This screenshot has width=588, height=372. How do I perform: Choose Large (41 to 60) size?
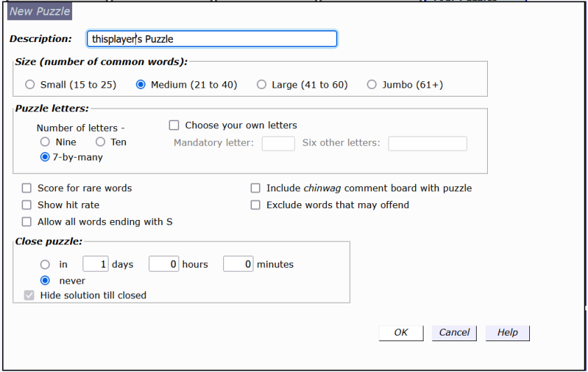pos(261,85)
